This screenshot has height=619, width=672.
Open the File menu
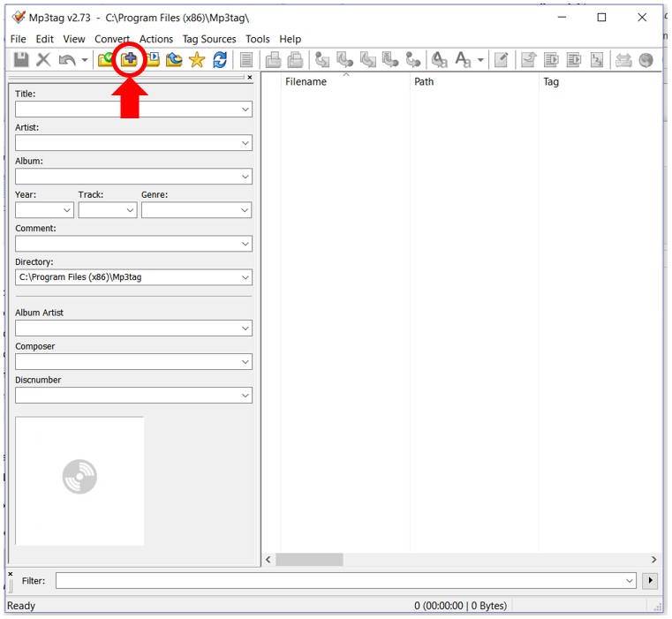18,39
